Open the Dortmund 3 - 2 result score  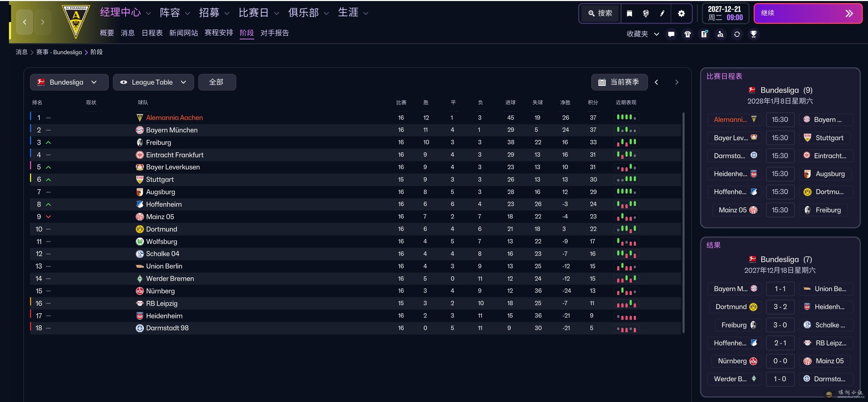[780, 307]
